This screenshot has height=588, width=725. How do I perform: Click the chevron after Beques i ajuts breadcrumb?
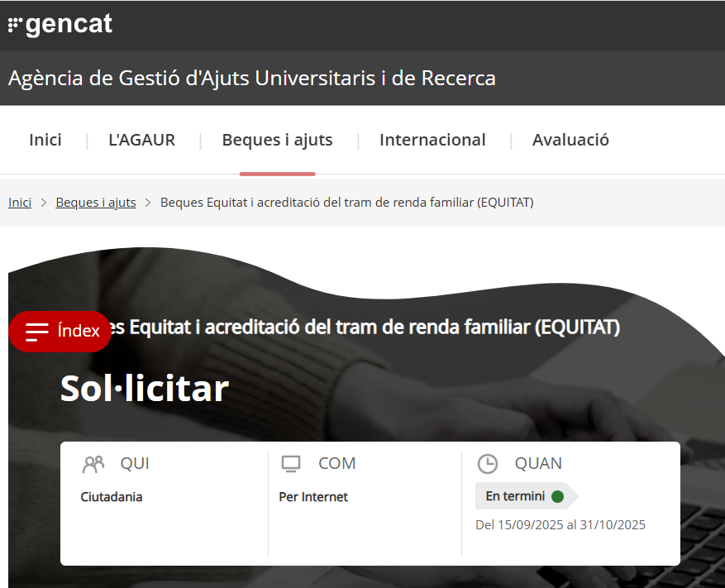[148, 203]
